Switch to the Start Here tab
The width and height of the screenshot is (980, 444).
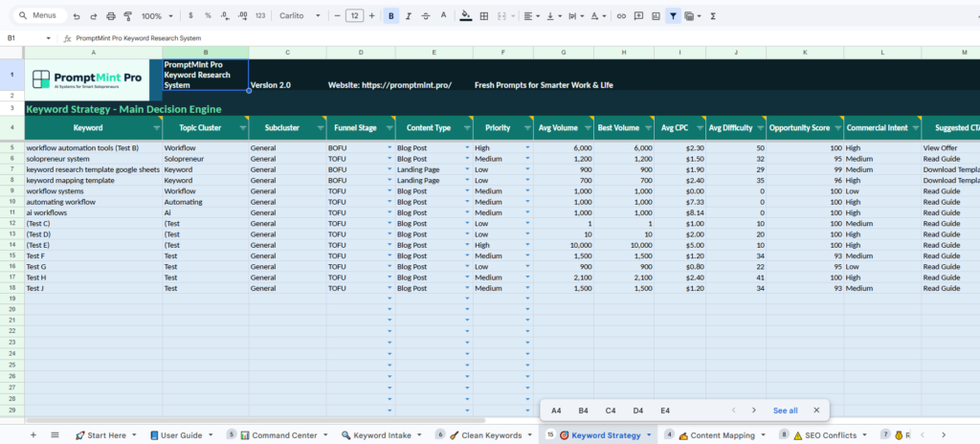click(x=106, y=435)
